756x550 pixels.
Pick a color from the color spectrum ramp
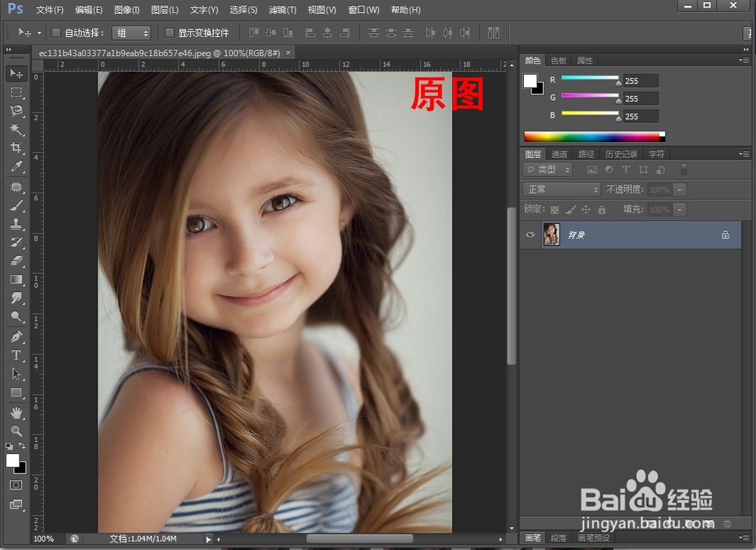click(x=594, y=136)
